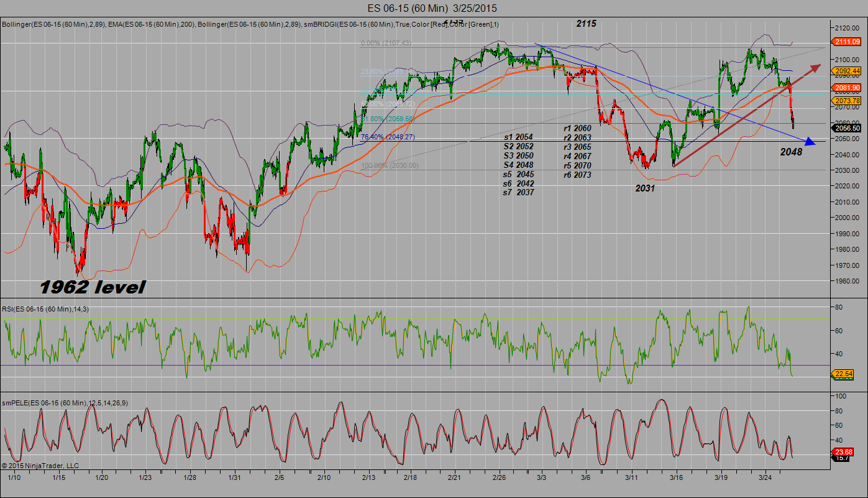
Task: Click the 2/5 date label on time axis
Action: [279, 477]
